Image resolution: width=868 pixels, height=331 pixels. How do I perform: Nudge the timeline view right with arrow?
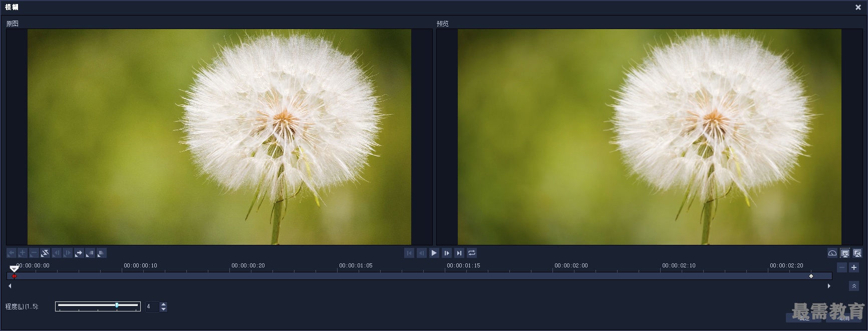click(829, 286)
